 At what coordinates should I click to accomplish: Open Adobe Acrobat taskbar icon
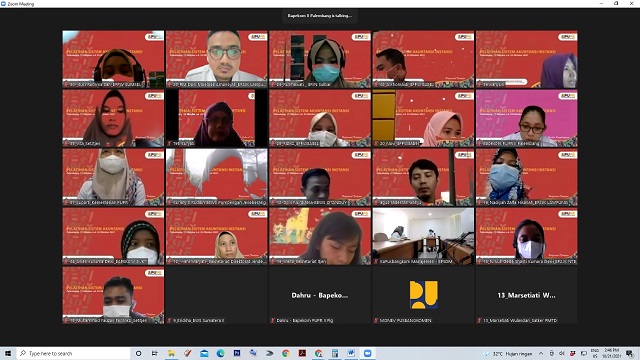point(302,353)
